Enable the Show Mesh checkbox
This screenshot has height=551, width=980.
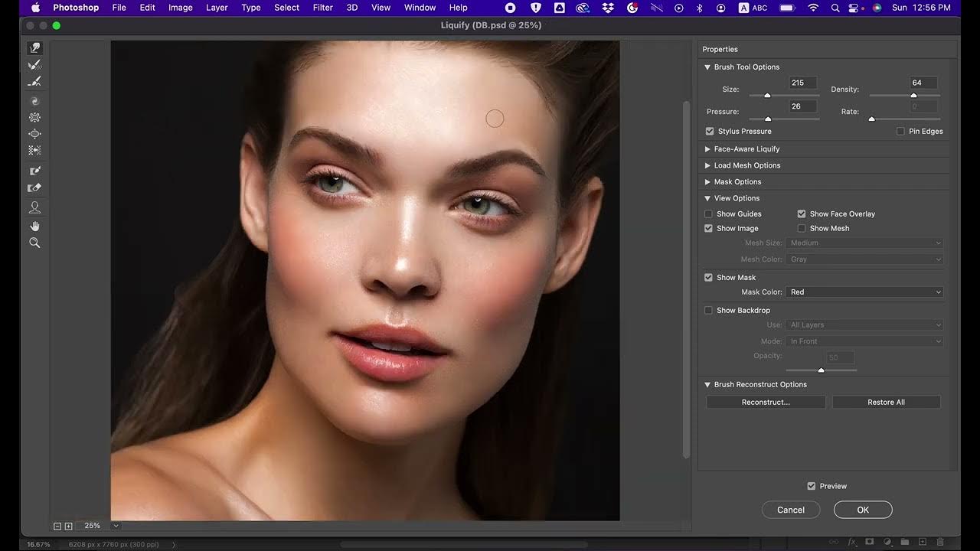(x=802, y=229)
